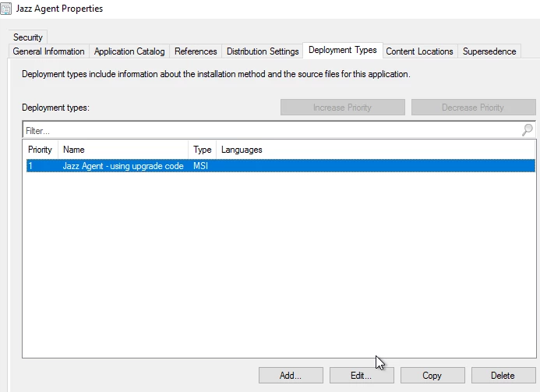Click the magnifier icon in the Filter box
Screen dimensions: 540x392
[528, 130]
